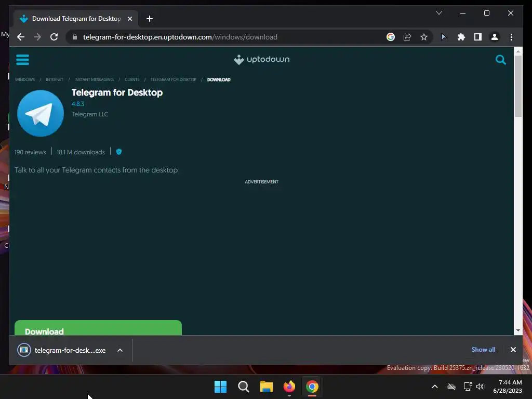Open the Uptodown hamburger menu
The image size is (532, 399).
click(22, 60)
